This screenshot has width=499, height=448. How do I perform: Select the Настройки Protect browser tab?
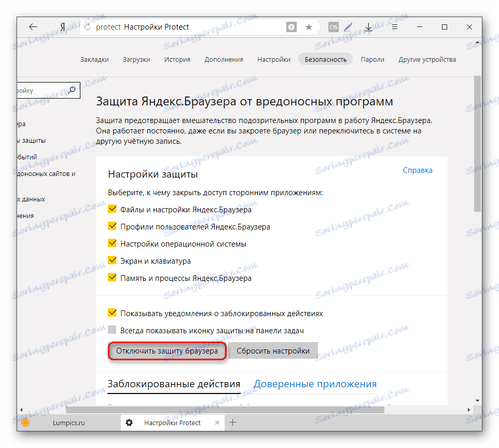172,423
